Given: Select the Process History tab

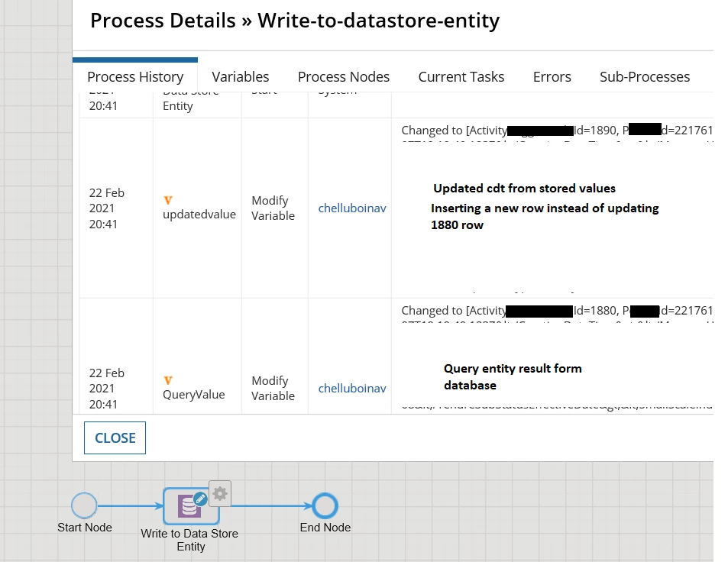Looking at the screenshot, I should pos(135,76).
